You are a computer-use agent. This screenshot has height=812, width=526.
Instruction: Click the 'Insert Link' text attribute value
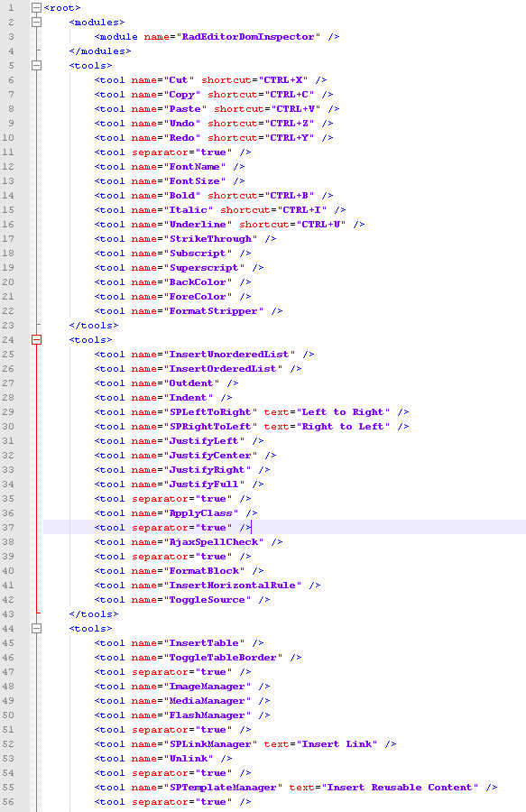point(336,744)
